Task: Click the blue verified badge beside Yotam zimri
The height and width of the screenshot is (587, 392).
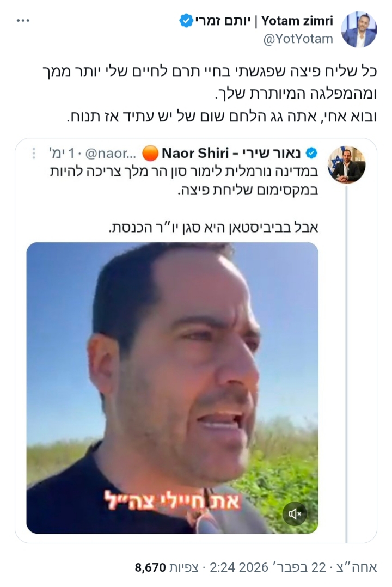Action: click(186, 21)
